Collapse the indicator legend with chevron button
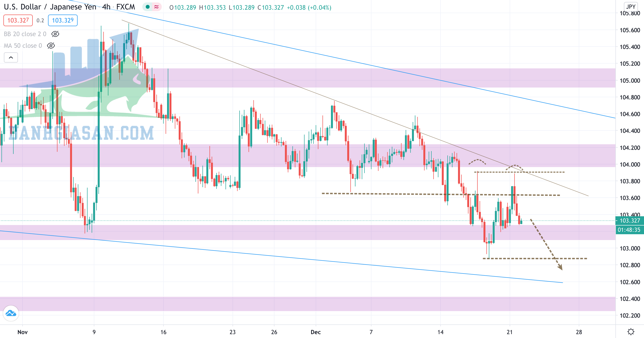The width and height of the screenshot is (644, 338). 11,57
